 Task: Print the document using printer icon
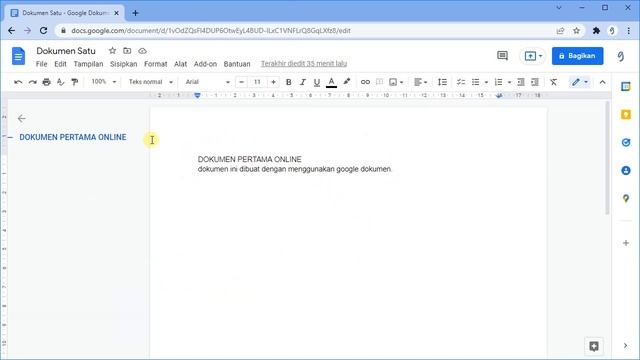coord(46,82)
